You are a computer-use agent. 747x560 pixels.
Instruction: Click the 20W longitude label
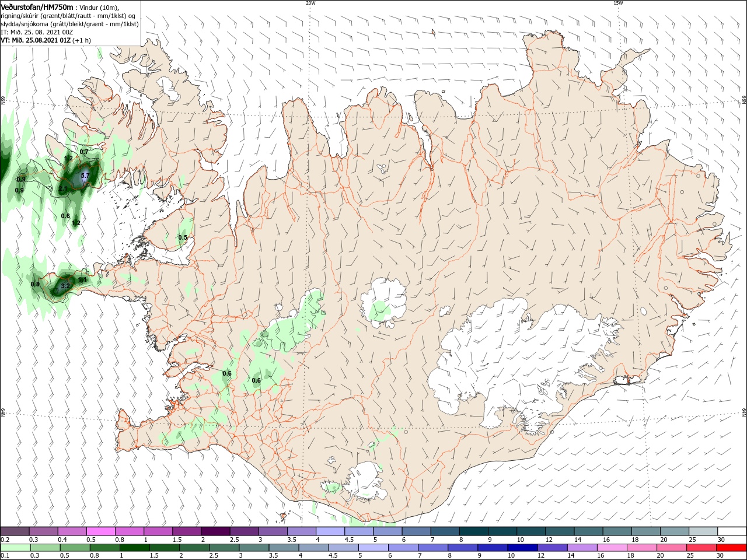[x=310, y=3]
